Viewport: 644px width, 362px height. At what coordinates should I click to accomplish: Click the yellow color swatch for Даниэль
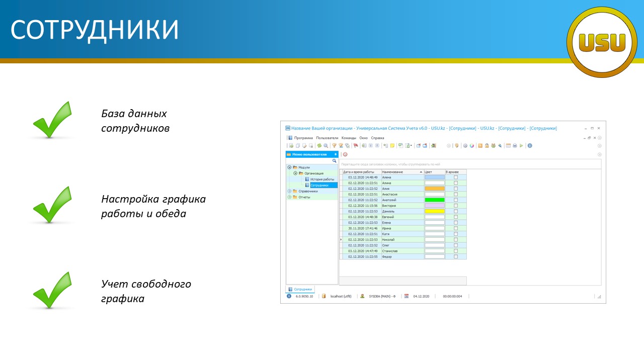click(435, 211)
